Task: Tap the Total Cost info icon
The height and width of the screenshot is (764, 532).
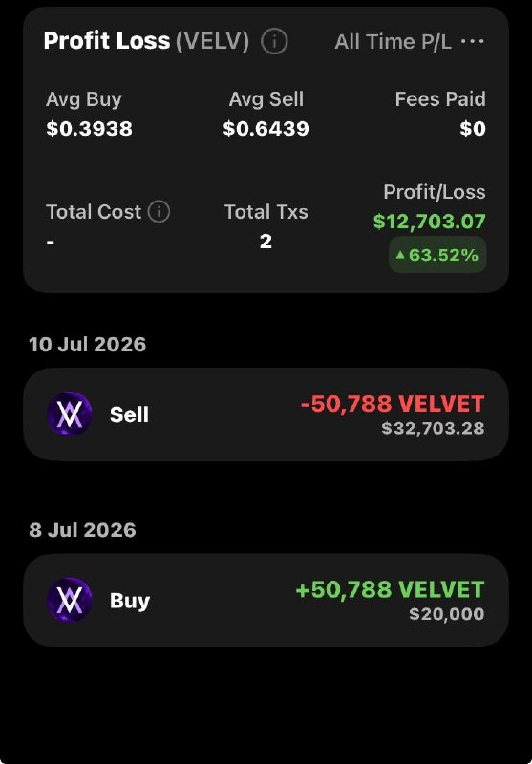Action: [x=159, y=212]
